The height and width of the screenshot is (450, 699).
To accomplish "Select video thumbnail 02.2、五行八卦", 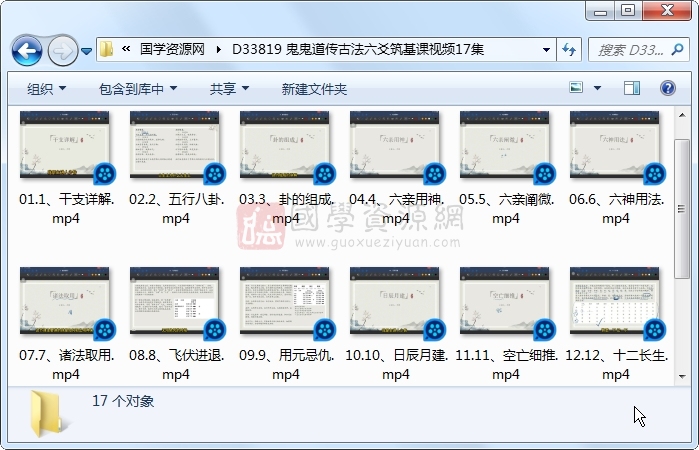I will click(x=174, y=145).
